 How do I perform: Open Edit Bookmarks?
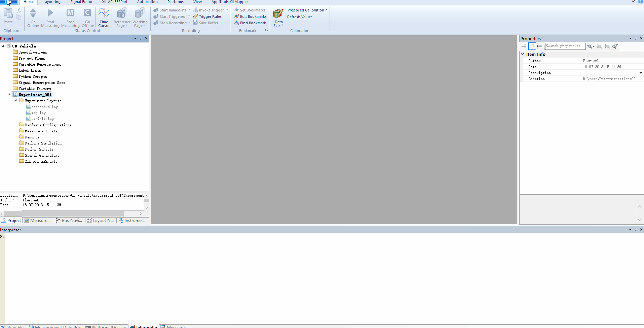coord(250,17)
